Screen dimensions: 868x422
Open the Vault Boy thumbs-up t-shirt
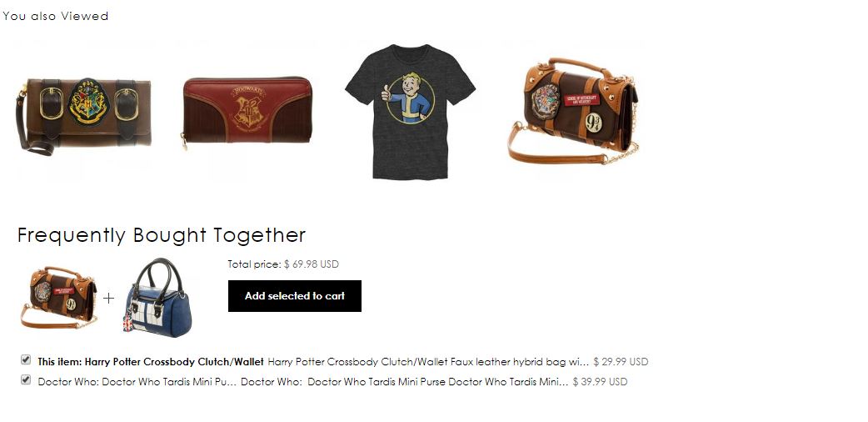pyautogui.click(x=410, y=112)
